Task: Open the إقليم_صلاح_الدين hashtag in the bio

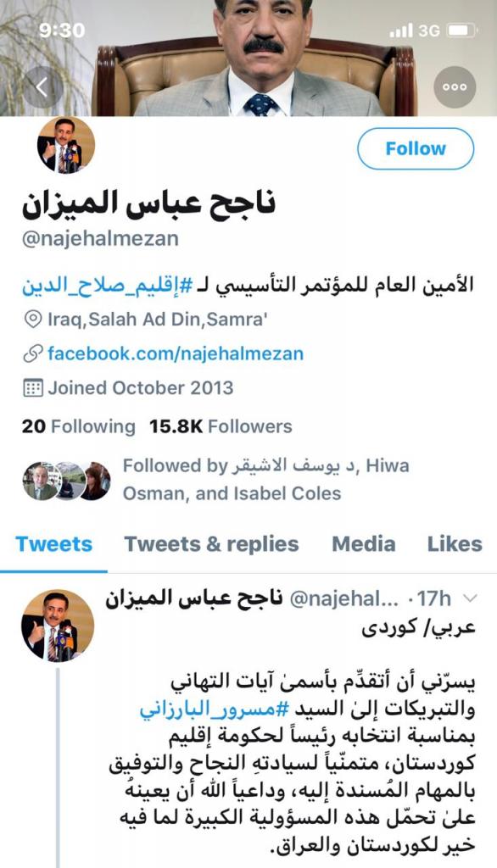Action: [108, 285]
